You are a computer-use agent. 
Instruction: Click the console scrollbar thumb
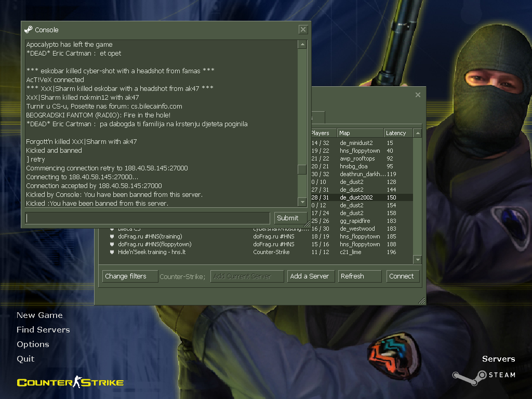click(x=302, y=169)
